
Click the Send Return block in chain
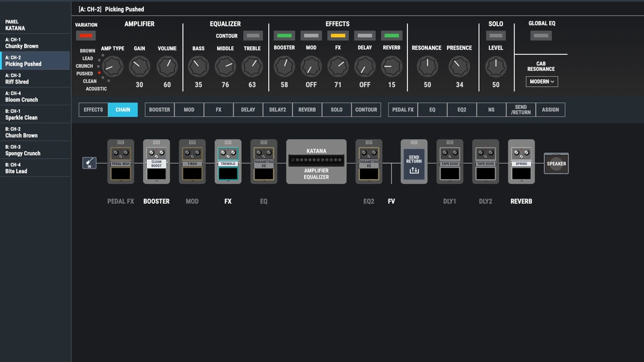(414, 161)
